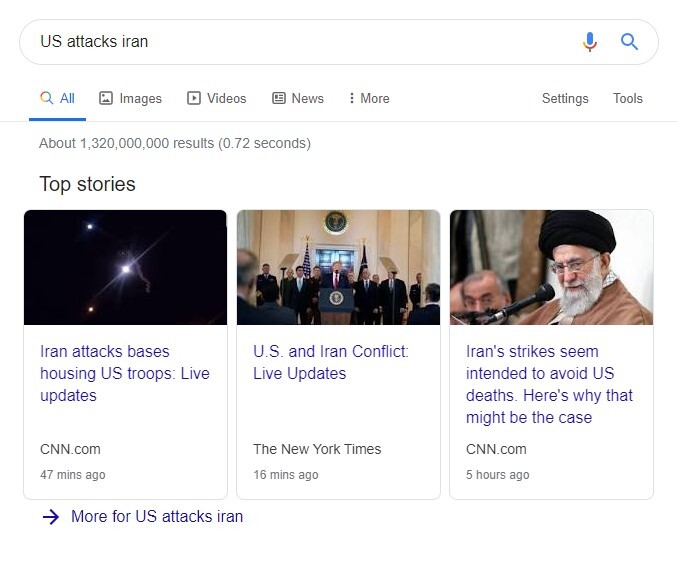
Task: Click the three-dot More icon
Action: pos(352,98)
